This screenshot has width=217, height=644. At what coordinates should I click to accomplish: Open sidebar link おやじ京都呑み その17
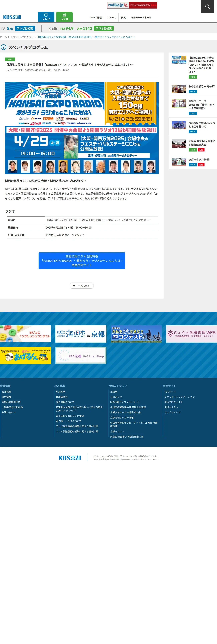click(201, 86)
